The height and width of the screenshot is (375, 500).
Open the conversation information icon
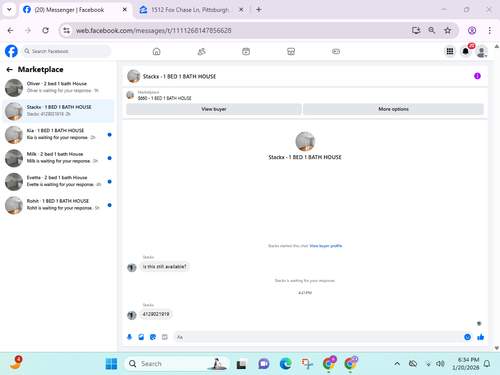point(477,76)
